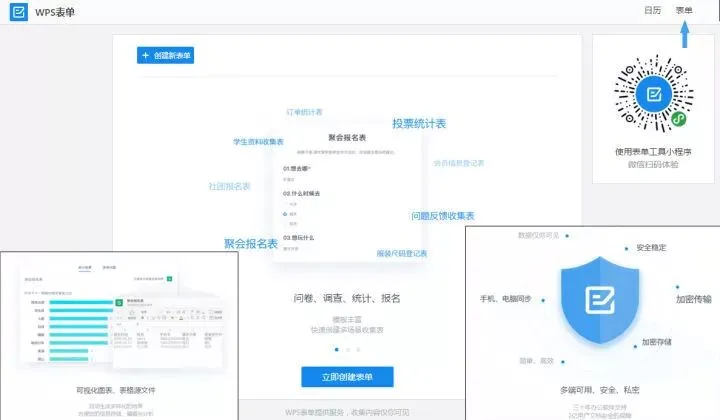
Task: Click 安全稳定 label near shield
Action: click(x=651, y=248)
